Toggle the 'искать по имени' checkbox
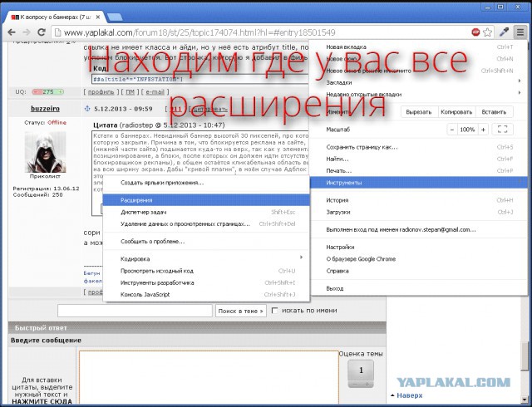Screen dimensions: 532x407 tap(274, 311)
